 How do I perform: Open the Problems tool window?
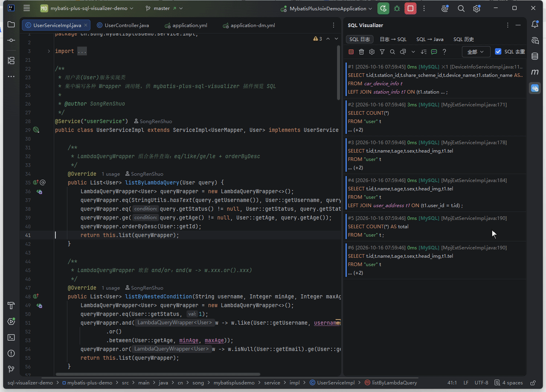point(11,353)
